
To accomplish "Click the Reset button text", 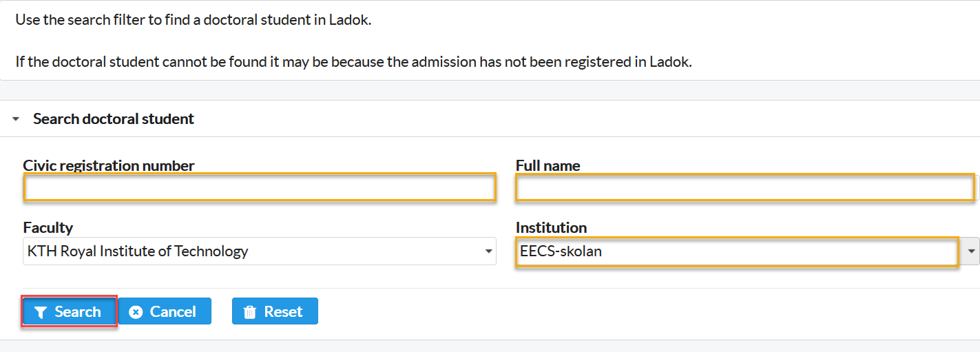I will click(x=283, y=312).
